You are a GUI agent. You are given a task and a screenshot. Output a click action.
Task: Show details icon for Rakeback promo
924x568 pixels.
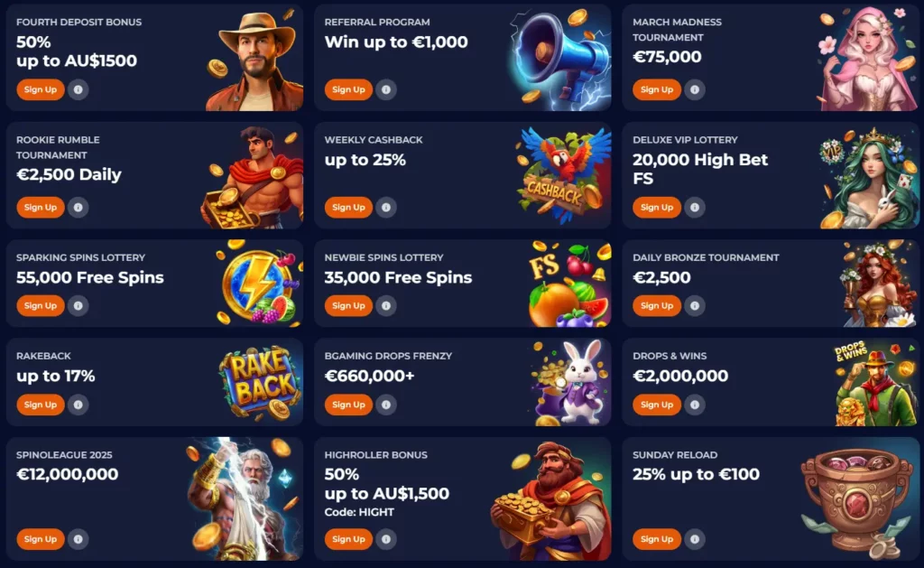tap(78, 405)
